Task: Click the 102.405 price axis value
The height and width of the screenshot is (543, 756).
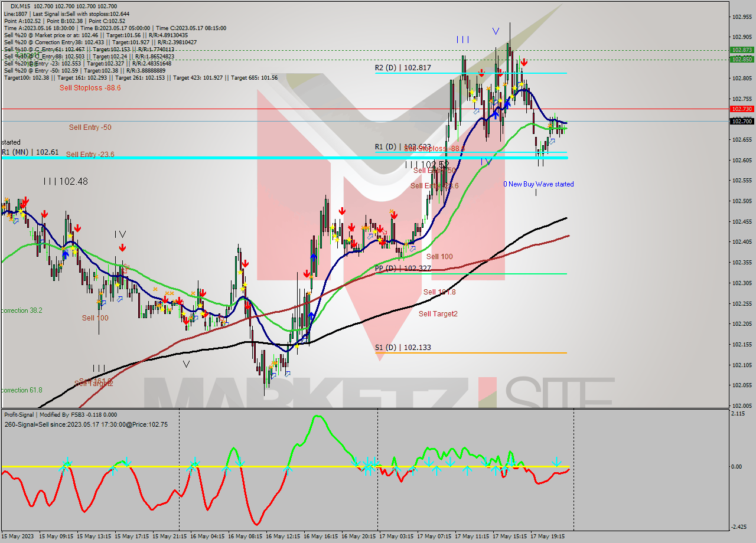Action: (x=742, y=242)
